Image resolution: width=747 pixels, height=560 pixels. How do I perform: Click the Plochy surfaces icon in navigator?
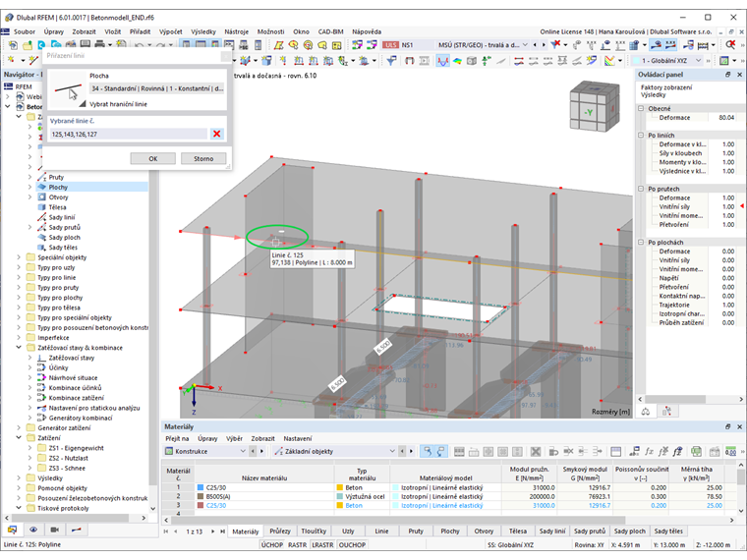point(42,187)
